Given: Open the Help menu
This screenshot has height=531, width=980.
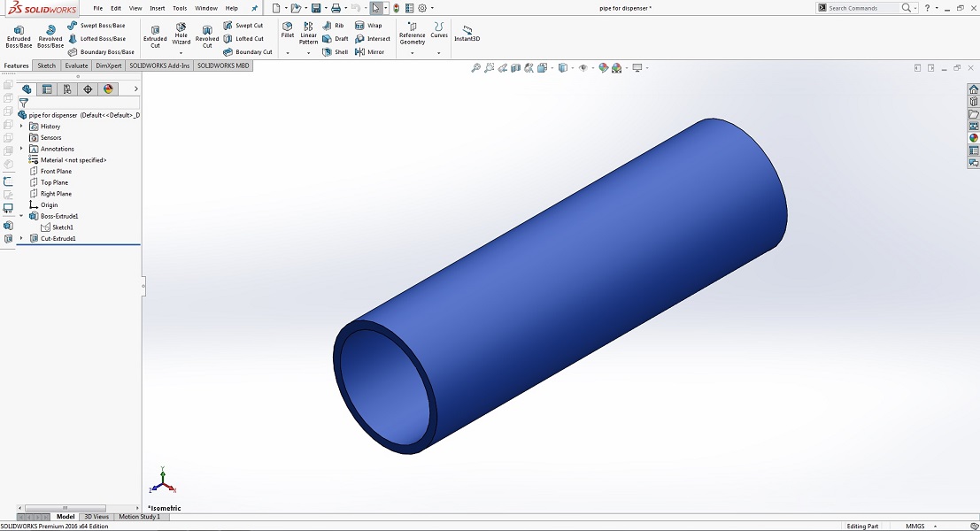Looking at the screenshot, I should [x=231, y=8].
